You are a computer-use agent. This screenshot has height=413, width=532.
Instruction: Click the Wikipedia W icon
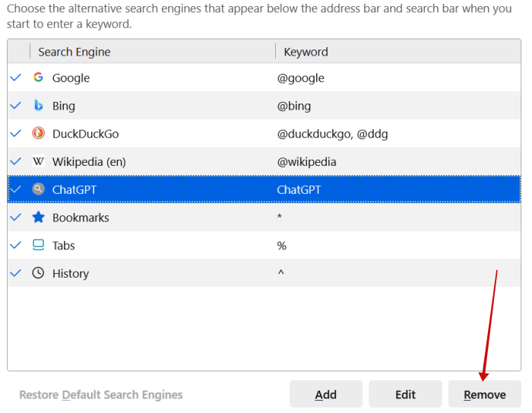point(38,161)
